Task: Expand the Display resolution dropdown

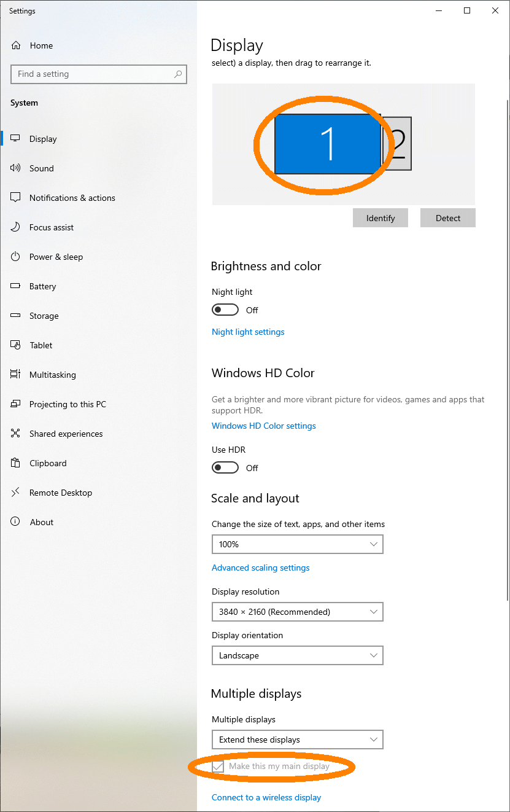Action: pyautogui.click(x=298, y=612)
